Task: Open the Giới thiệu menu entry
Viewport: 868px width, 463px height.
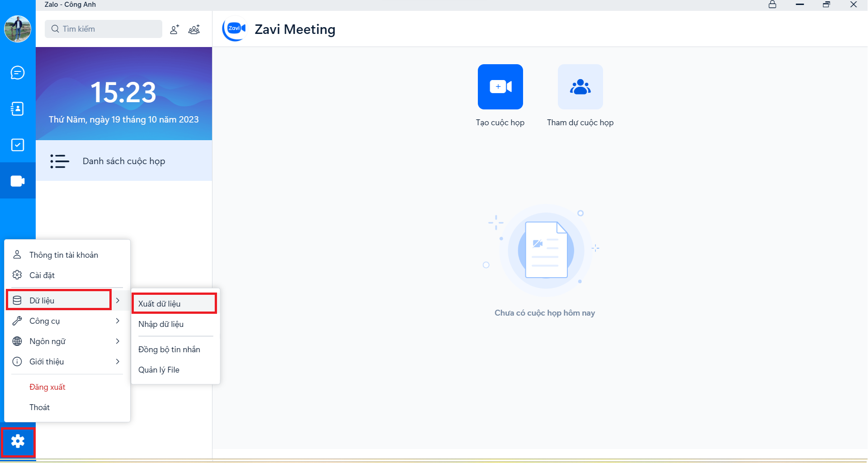Action: 67,362
